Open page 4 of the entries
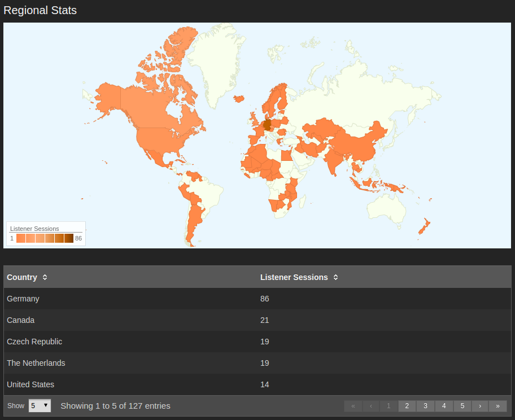The image size is (515, 420). (x=444, y=406)
